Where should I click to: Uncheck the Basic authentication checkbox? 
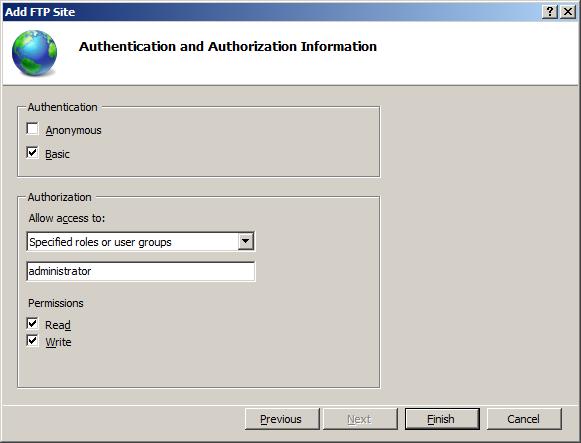click(32, 152)
